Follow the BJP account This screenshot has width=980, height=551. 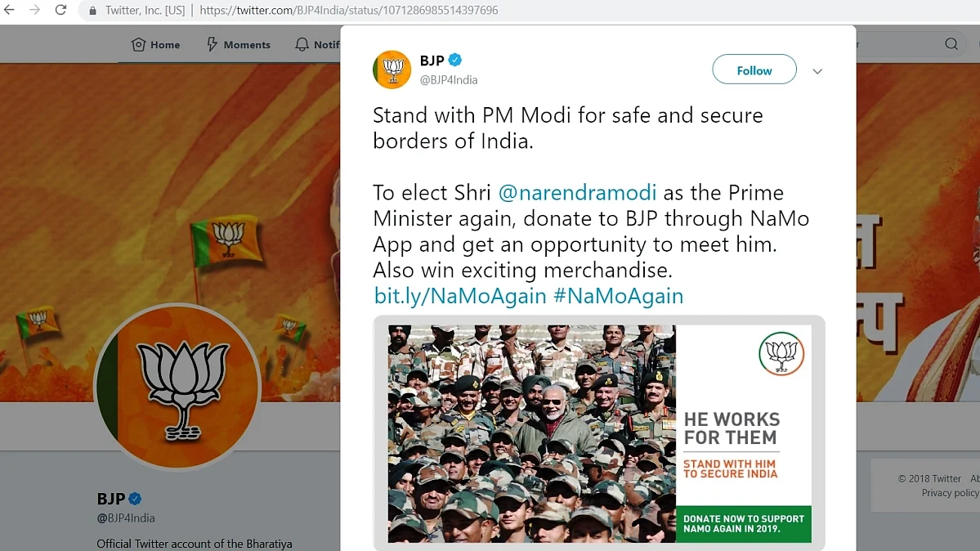tap(754, 69)
